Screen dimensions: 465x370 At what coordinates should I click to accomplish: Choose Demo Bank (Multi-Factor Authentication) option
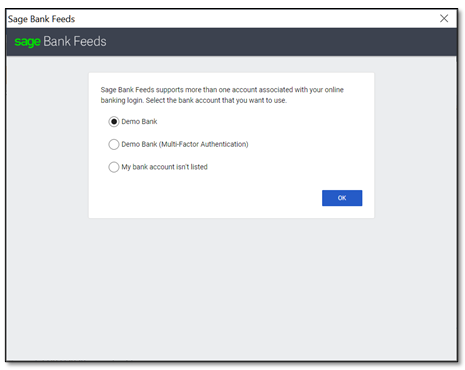(114, 144)
